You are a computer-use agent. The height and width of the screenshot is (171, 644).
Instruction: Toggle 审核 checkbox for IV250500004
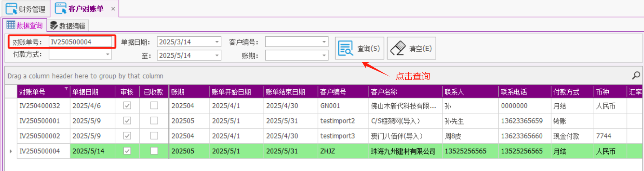tap(127, 151)
